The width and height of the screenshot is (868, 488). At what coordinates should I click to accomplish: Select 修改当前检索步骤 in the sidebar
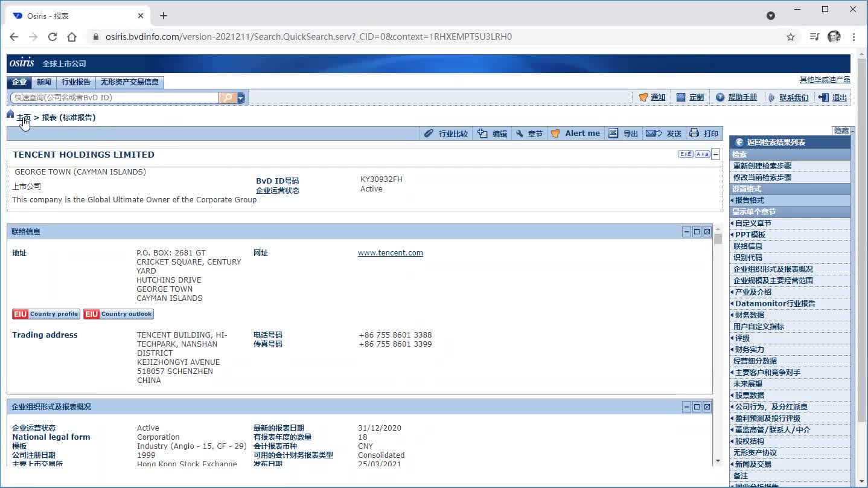(x=762, y=178)
